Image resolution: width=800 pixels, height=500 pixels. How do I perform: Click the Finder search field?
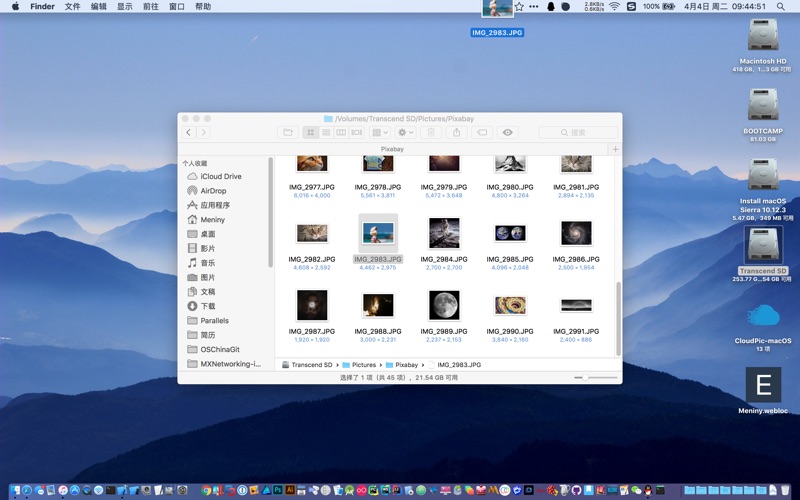pos(578,133)
